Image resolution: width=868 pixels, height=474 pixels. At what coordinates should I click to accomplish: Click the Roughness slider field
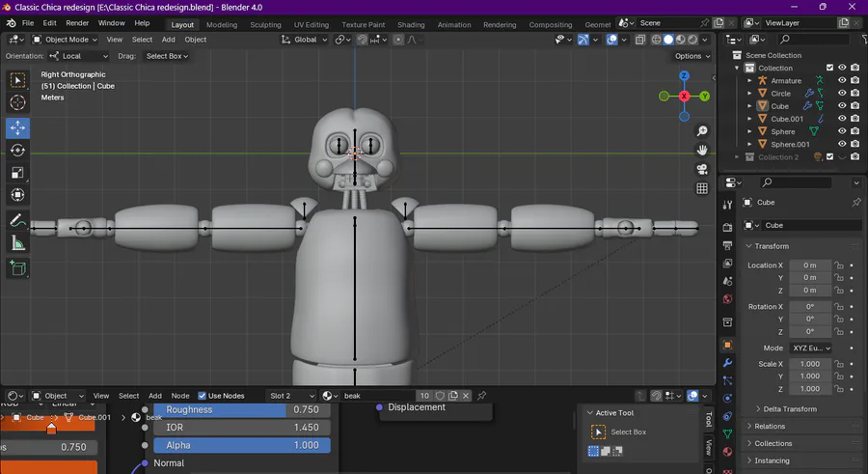[242, 409]
